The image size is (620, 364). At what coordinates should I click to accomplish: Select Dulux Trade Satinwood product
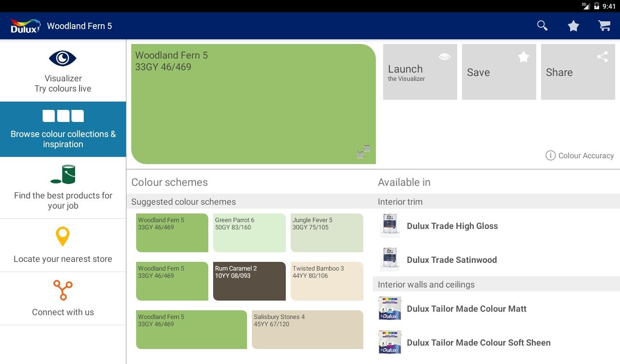(496, 260)
